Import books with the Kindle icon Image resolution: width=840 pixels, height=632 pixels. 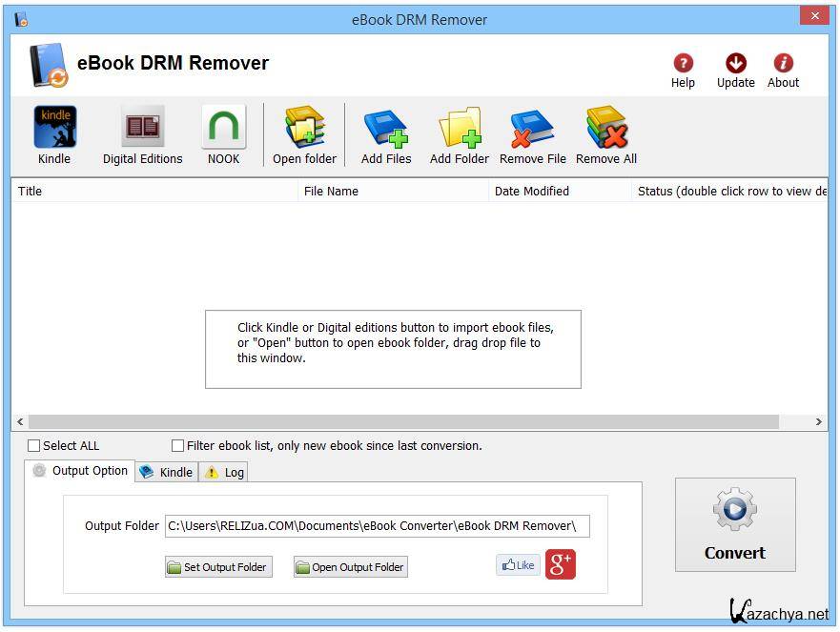(x=54, y=129)
